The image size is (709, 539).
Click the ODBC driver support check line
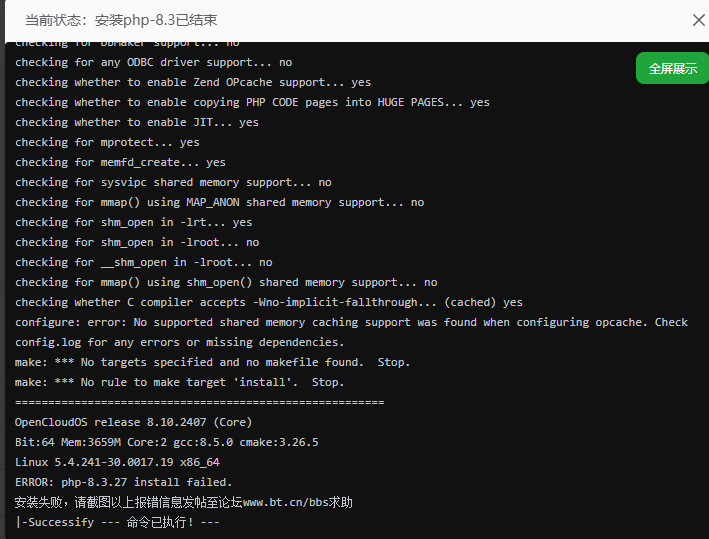pos(153,62)
